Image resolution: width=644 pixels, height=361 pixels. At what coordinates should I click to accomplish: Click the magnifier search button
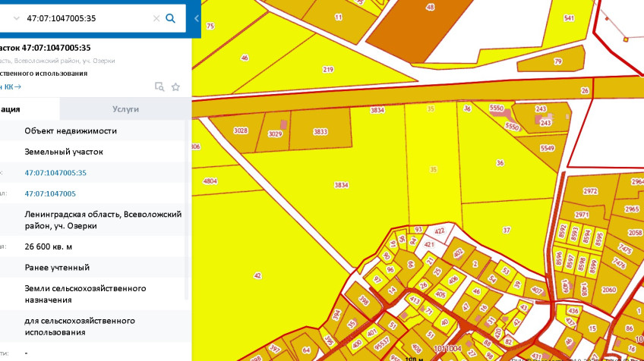pyautogui.click(x=171, y=18)
